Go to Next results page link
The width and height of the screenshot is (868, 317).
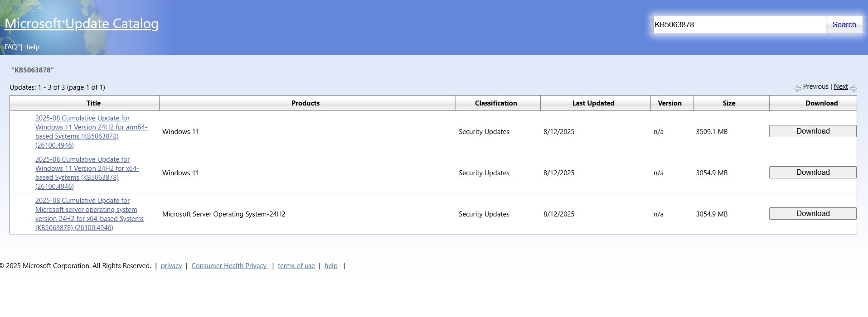[x=841, y=86]
